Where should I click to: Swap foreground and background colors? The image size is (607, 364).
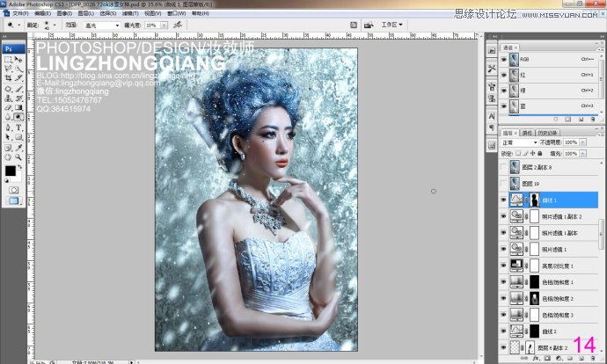pos(19,167)
